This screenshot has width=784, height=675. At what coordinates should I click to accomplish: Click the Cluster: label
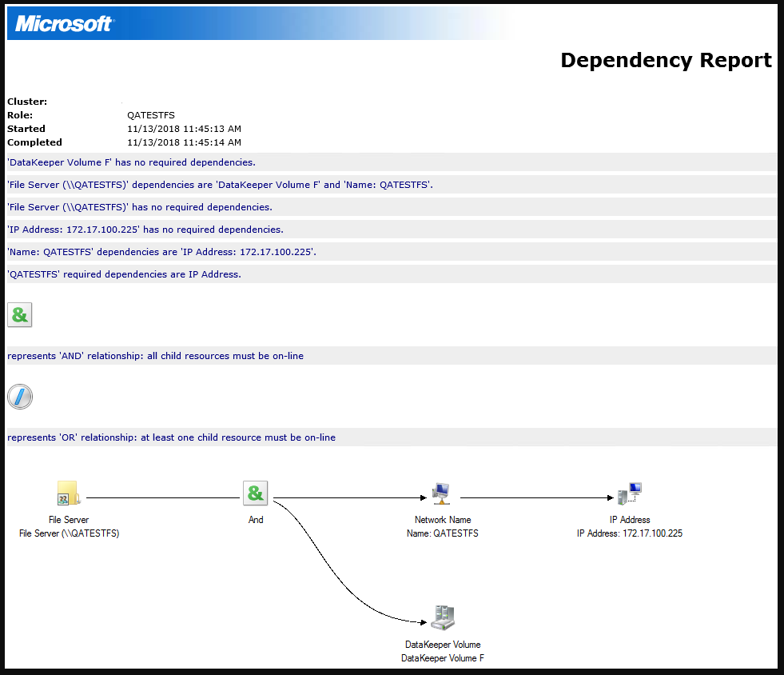[27, 102]
